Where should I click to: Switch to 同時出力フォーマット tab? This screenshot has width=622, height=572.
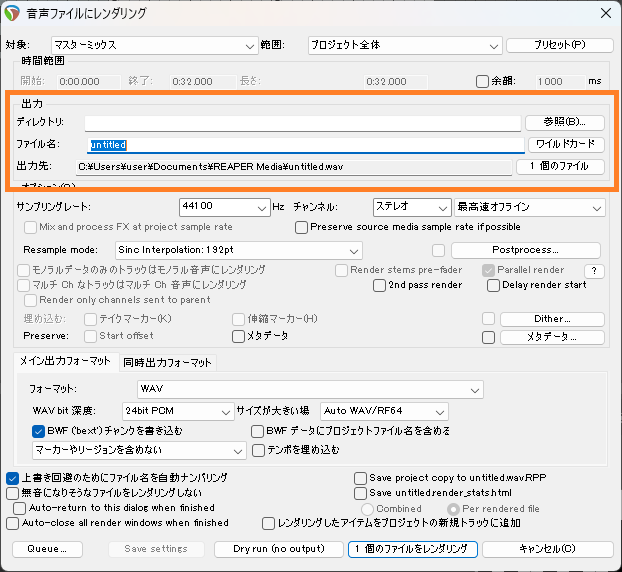tap(168, 362)
